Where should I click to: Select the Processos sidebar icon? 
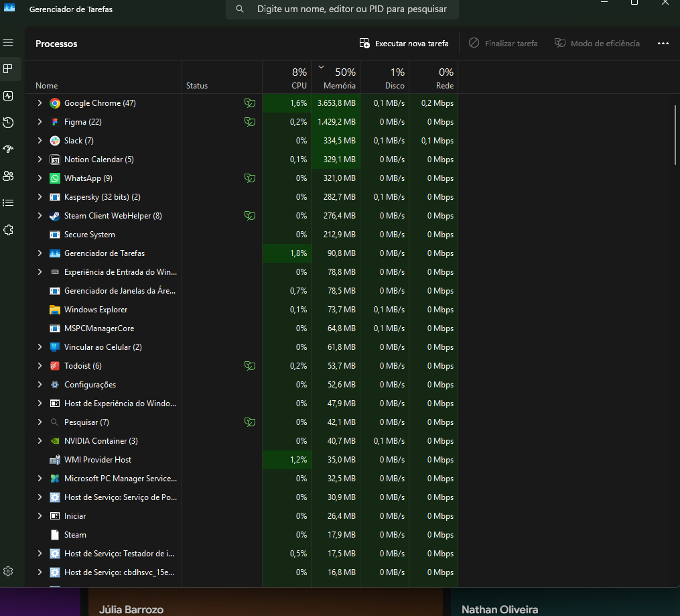click(8, 69)
